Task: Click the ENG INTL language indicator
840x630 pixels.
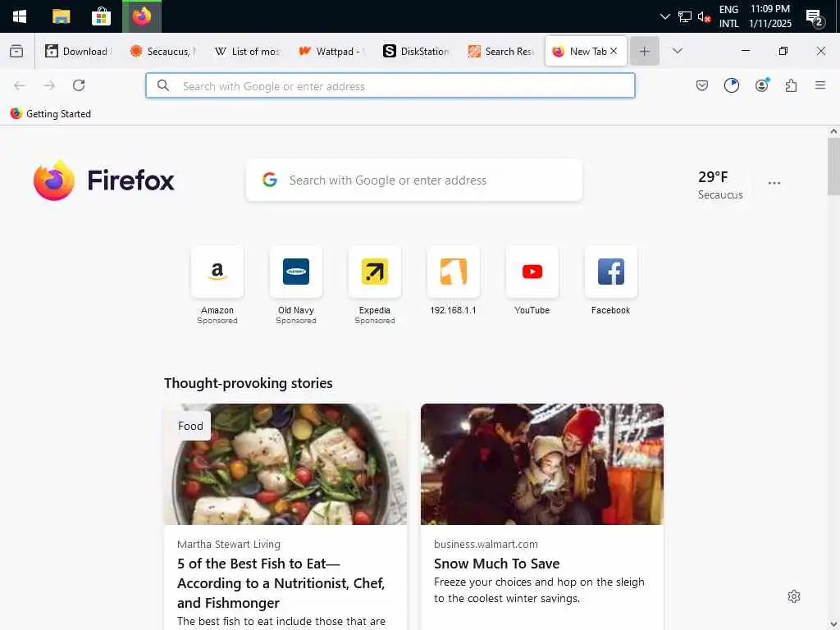Action: pyautogui.click(x=728, y=16)
